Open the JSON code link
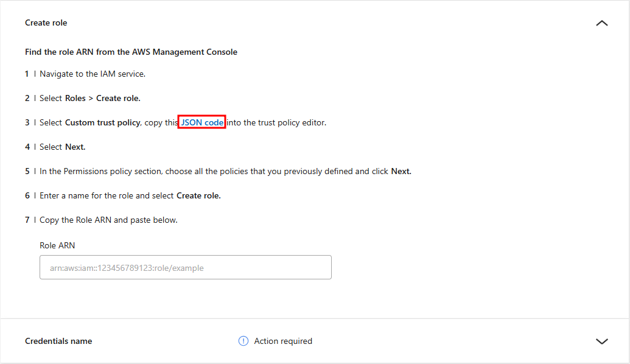 click(x=202, y=122)
